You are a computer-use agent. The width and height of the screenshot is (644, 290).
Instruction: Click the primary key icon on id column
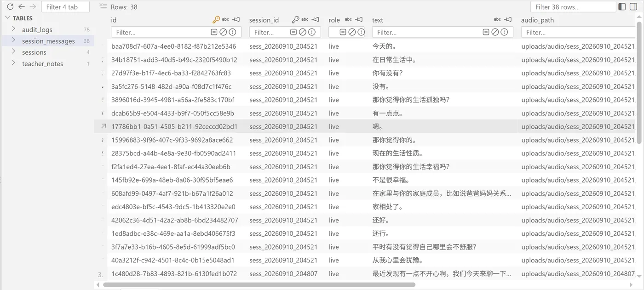[x=216, y=20]
